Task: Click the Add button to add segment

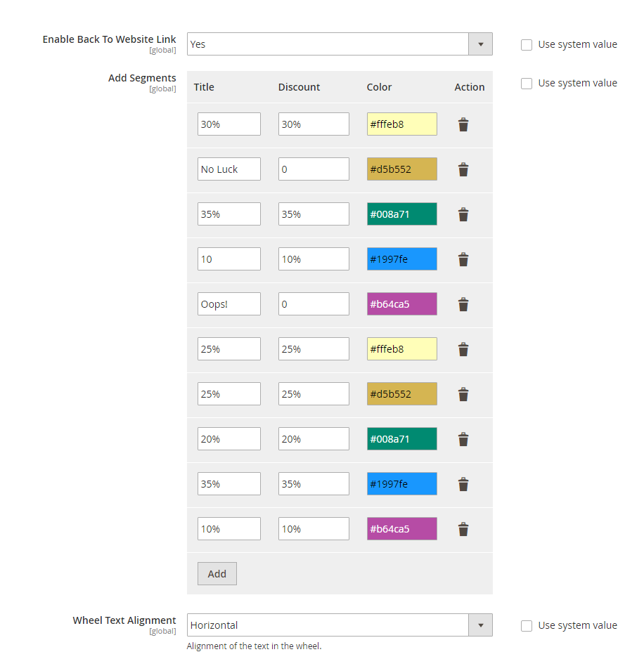Action: 217,574
